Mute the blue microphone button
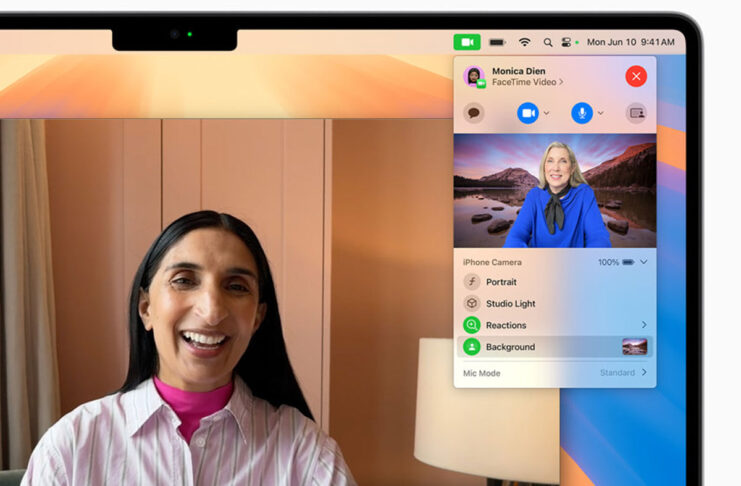The width and height of the screenshot is (741, 486). click(x=582, y=113)
